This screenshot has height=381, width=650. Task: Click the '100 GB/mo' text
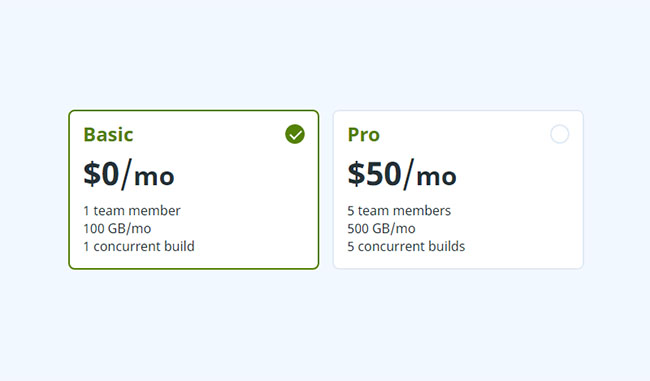click(117, 228)
